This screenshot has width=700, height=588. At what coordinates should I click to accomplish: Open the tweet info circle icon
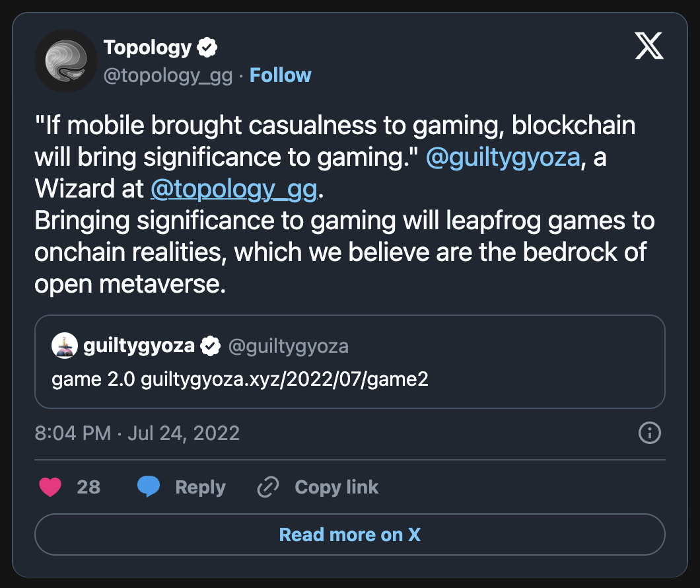pos(650,433)
